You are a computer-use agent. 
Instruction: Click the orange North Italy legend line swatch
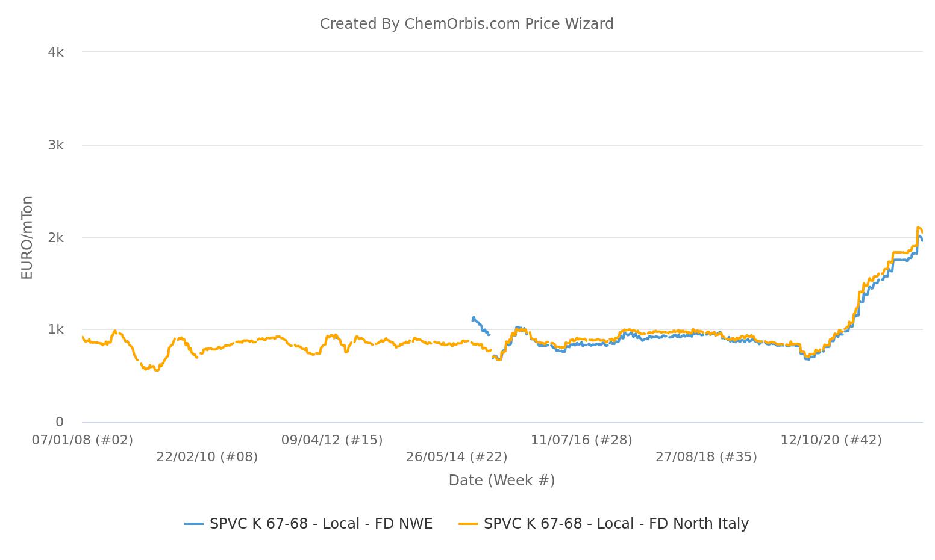click(x=468, y=524)
